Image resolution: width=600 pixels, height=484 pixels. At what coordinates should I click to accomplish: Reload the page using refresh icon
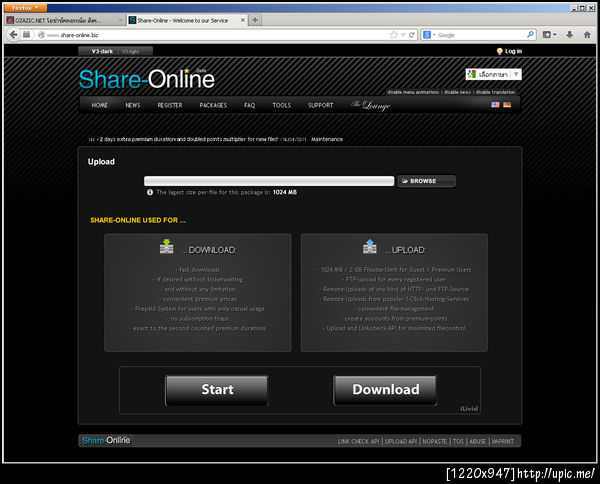[x=412, y=35]
